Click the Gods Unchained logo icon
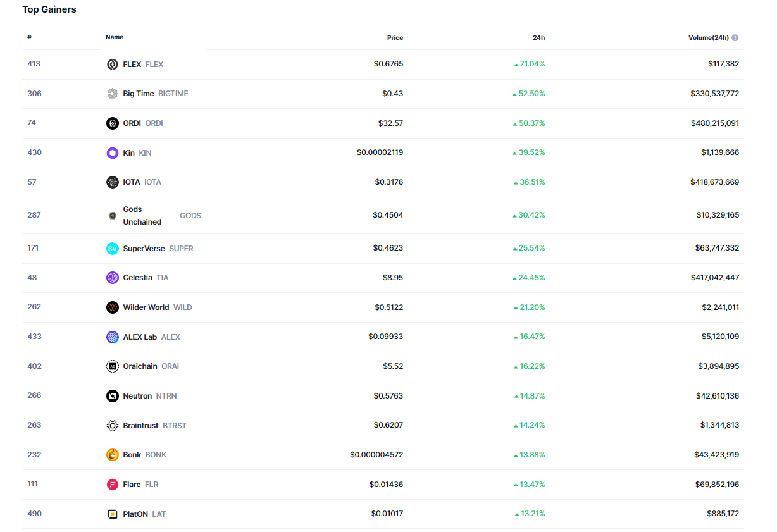The height and width of the screenshot is (532, 777). (x=113, y=216)
